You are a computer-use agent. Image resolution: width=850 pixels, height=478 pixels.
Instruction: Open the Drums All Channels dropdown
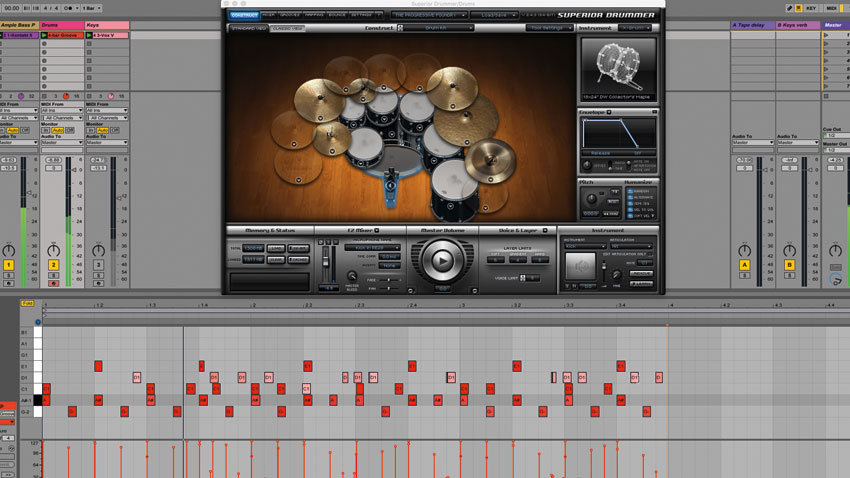[x=62, y=118]
